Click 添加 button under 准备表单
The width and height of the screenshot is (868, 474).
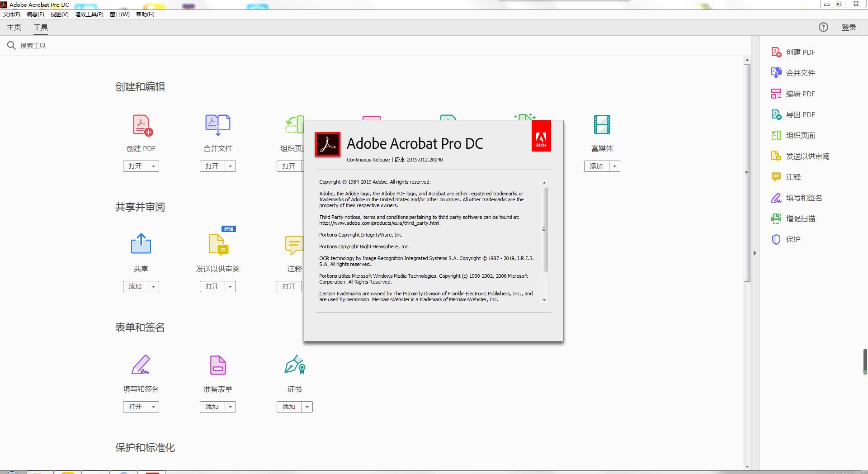pos(212,407)
